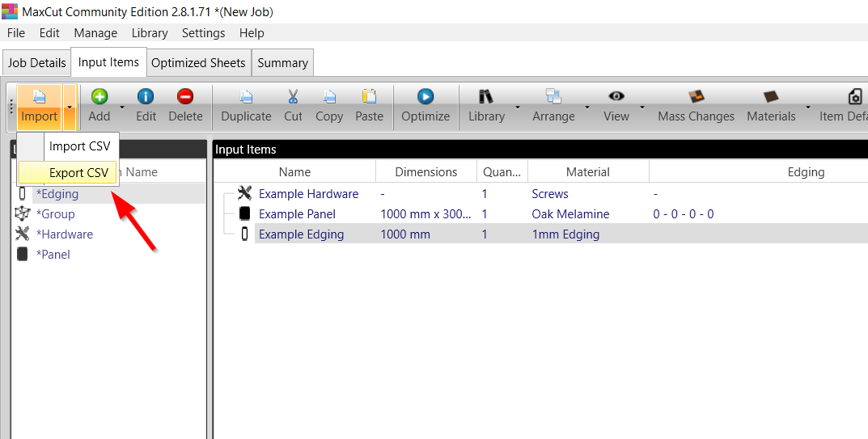Click the Example Edging strip icon

click(x=244, y=234)
